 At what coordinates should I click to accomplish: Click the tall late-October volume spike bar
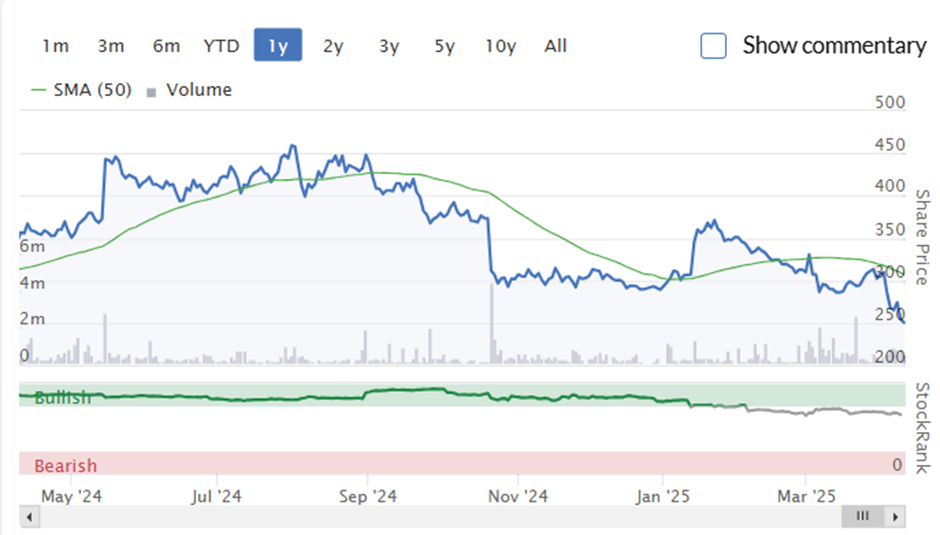[492, 324]
